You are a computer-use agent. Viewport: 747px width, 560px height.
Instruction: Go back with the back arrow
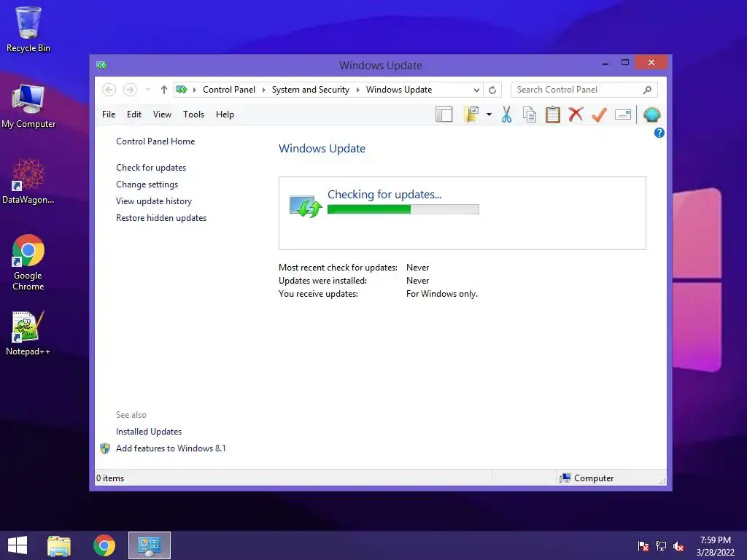point(109,90)
